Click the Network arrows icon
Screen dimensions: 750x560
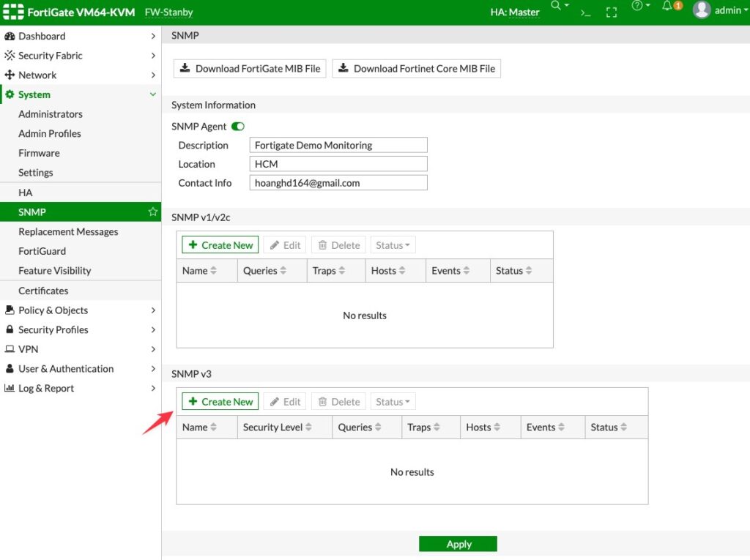(x=10, y=75)
